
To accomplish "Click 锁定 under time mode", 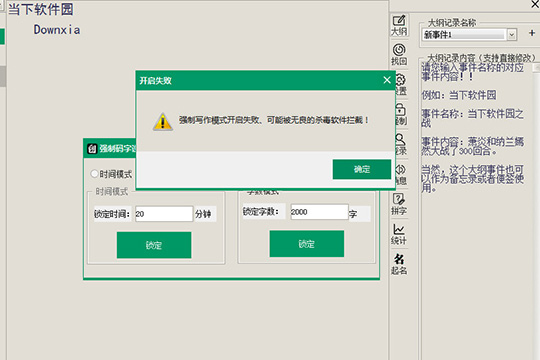I will coord(154,245).
